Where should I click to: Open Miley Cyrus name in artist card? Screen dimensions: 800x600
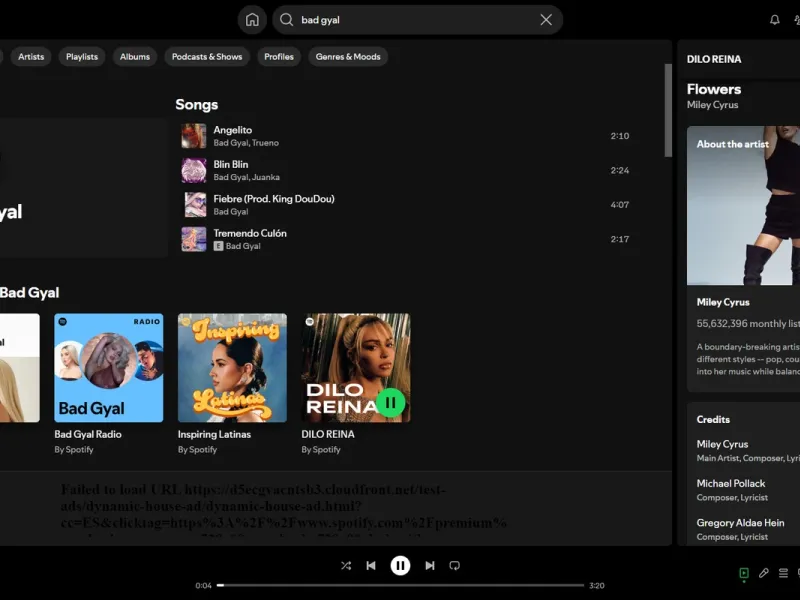(723, 302)
